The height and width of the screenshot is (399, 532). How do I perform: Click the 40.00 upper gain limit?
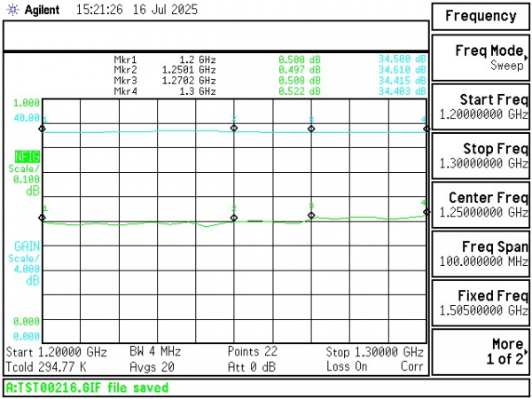point(27,118)
